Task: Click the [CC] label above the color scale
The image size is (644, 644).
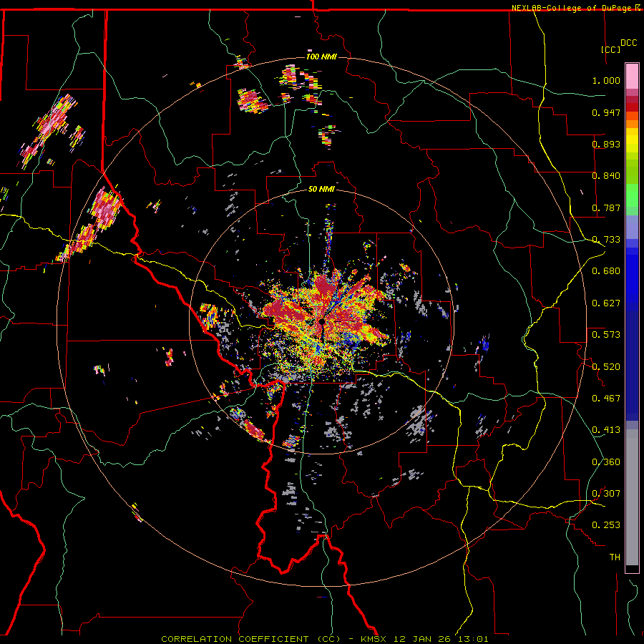Action: (610, 49)
